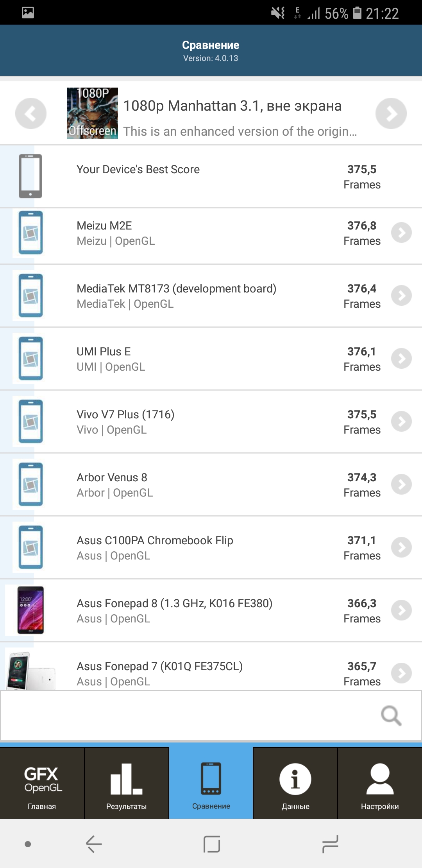Tap Asus Fonepad 8 device image
The width and height of the screenshot is (422, 868).
coord(30,610)
